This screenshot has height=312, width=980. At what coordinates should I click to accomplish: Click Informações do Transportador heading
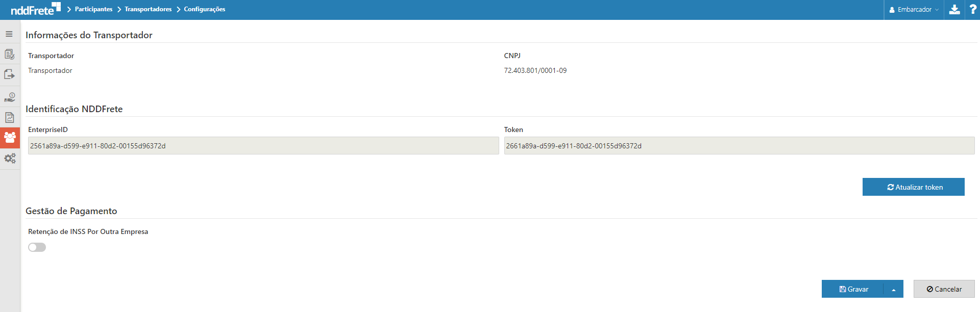coord(89,35)
